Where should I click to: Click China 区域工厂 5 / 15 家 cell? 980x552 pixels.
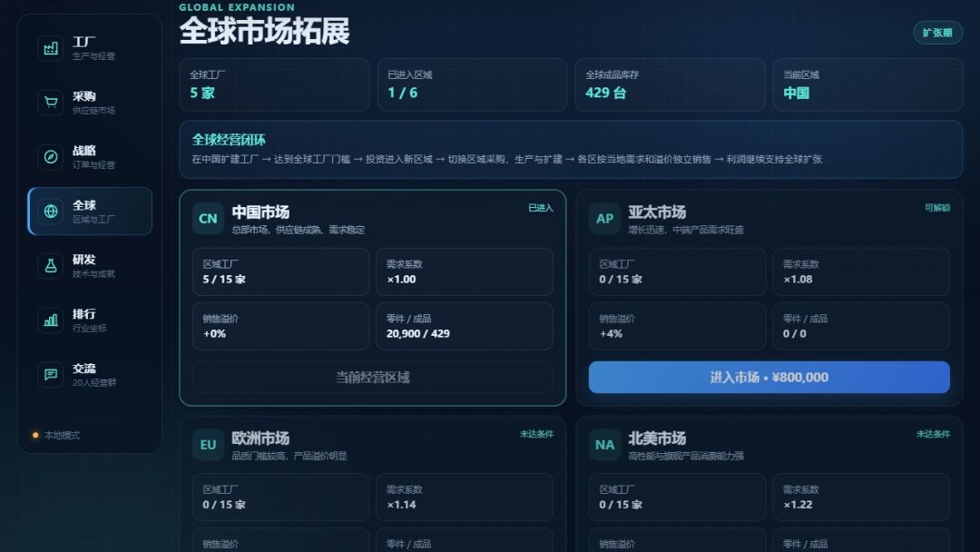[280, 272]
